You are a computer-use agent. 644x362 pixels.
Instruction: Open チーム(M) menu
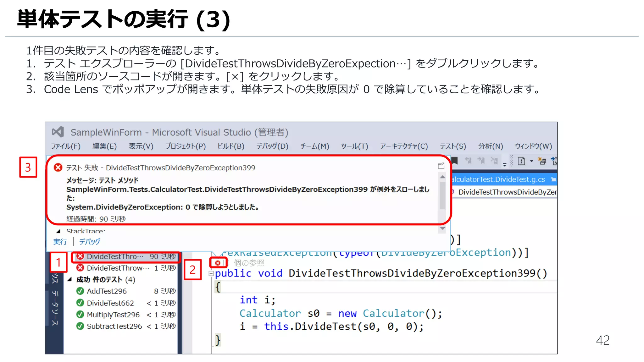click(x=314, y=146)
